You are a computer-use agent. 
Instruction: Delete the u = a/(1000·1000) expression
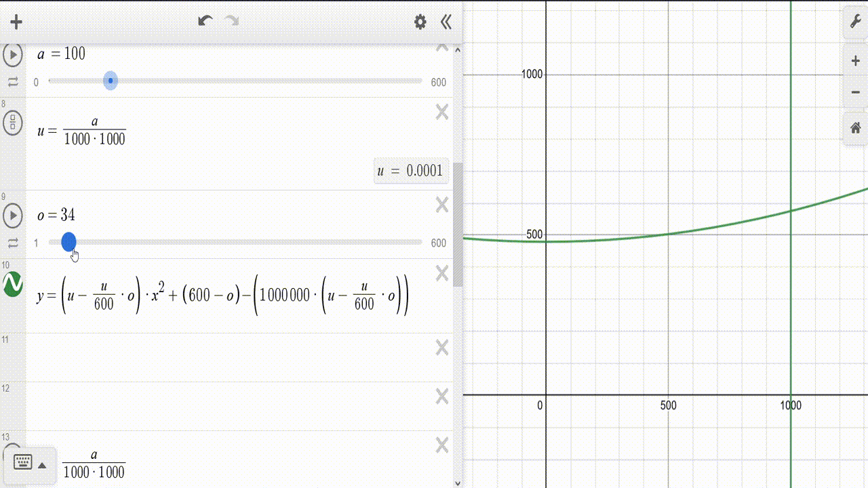[442, 113]
